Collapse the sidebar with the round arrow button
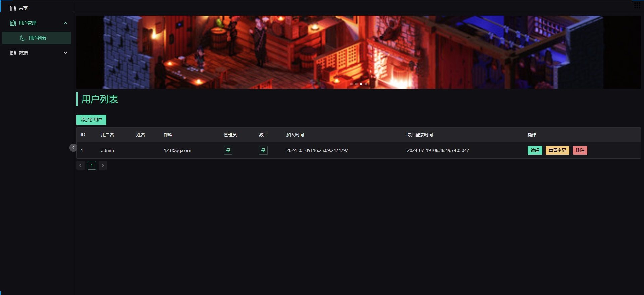Screen dimensions: 644x295 click(x=73, y=147)
